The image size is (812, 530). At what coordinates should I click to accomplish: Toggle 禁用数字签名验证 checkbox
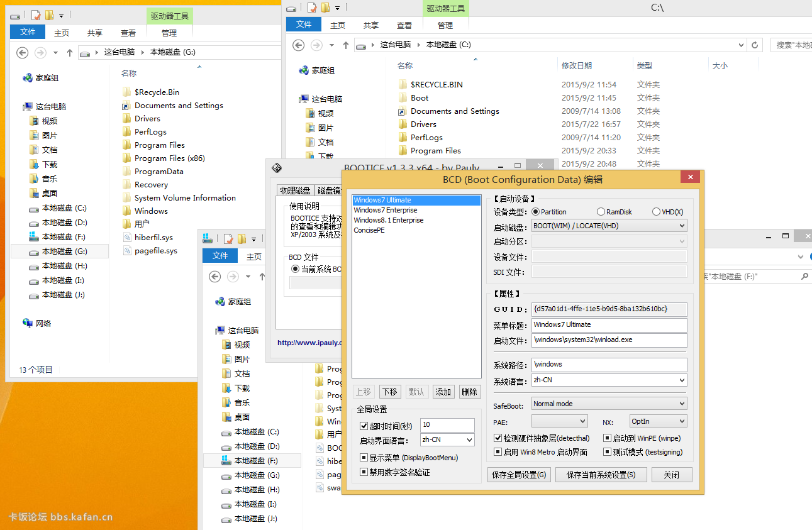[364, 472]
